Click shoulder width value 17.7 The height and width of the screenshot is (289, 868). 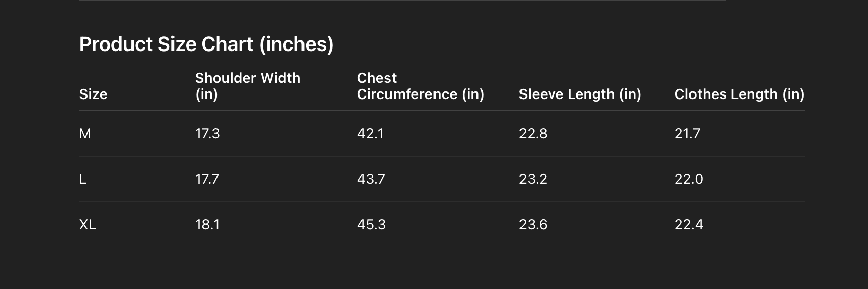click(207, 179)
